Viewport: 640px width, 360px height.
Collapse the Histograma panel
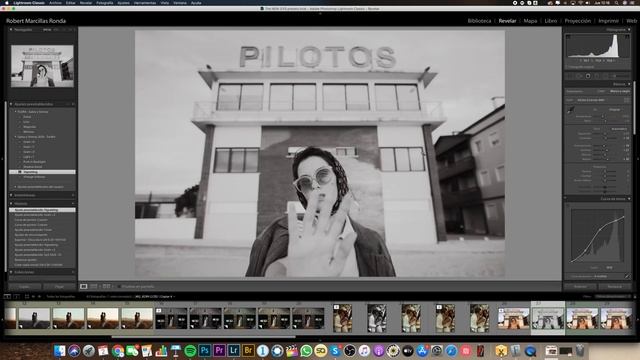point(629,29)
